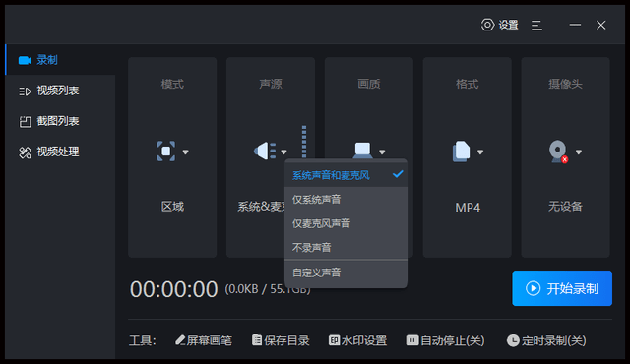Toggle 定时录制(关) scheduled recording
The height and width of the screenshot is (364, 630).
click(x=546, y=340)
